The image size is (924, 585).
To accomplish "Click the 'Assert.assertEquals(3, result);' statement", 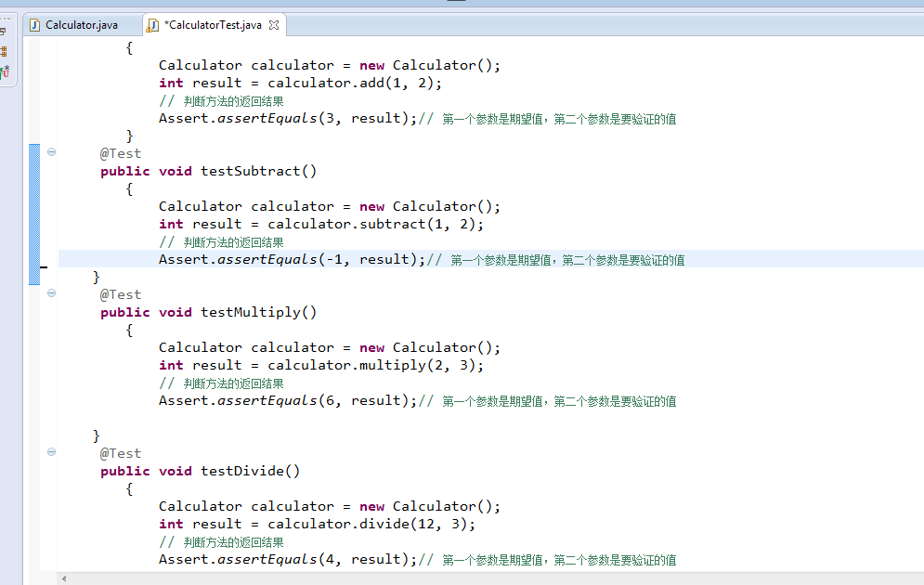I will 288,119.
